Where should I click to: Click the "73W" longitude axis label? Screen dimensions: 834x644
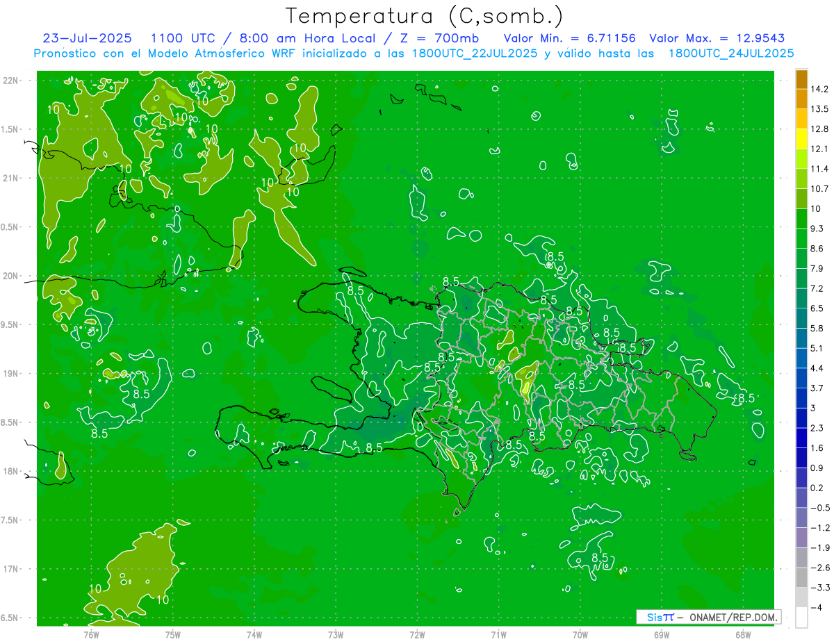pyautogui.click(x=336, y=634)
